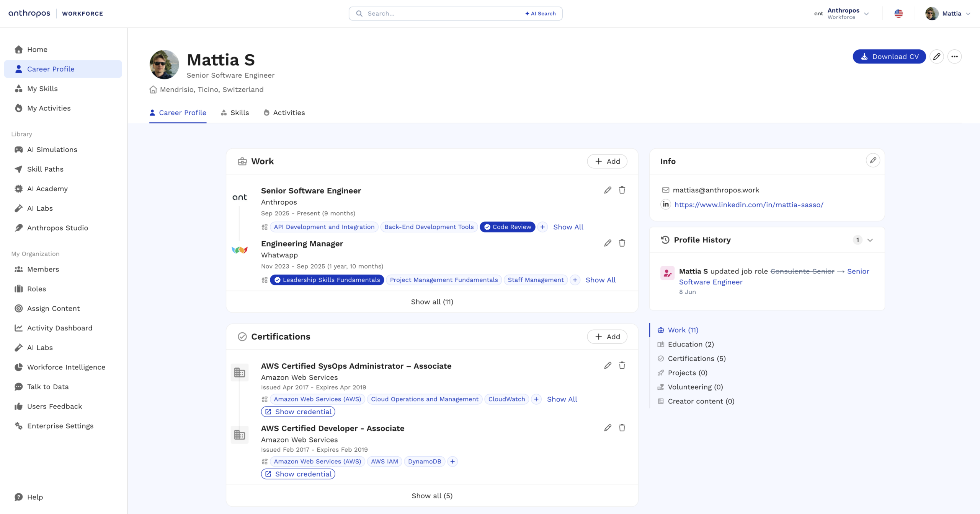The height and width of the screenshot is (514, 980).
Task: Open My Skills in the sidebar
Action: point(63,89)
